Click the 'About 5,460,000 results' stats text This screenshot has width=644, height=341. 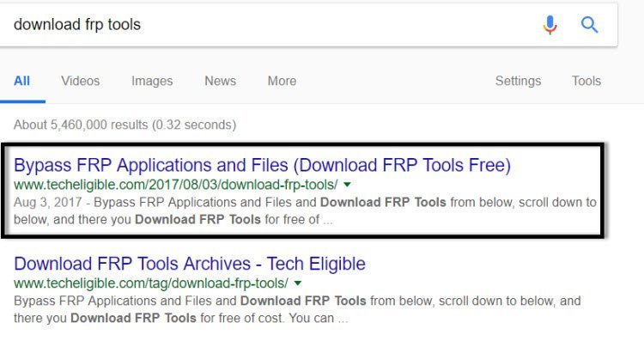tap(125, 125)
